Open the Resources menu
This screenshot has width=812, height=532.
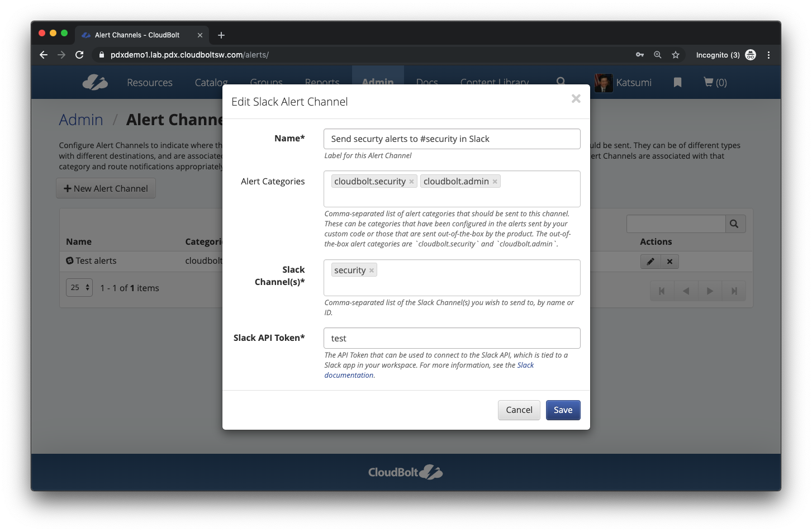(150, 83)
